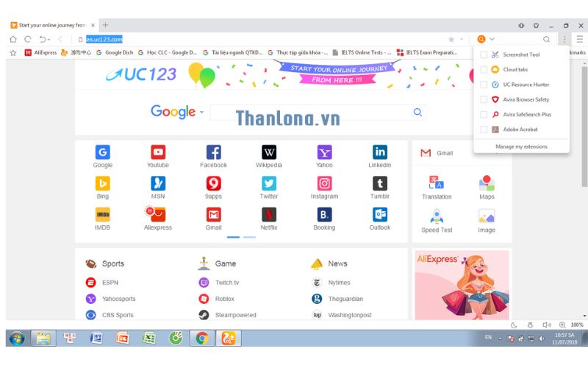Collapse the extensions dropdown arrow

(492, 39)
